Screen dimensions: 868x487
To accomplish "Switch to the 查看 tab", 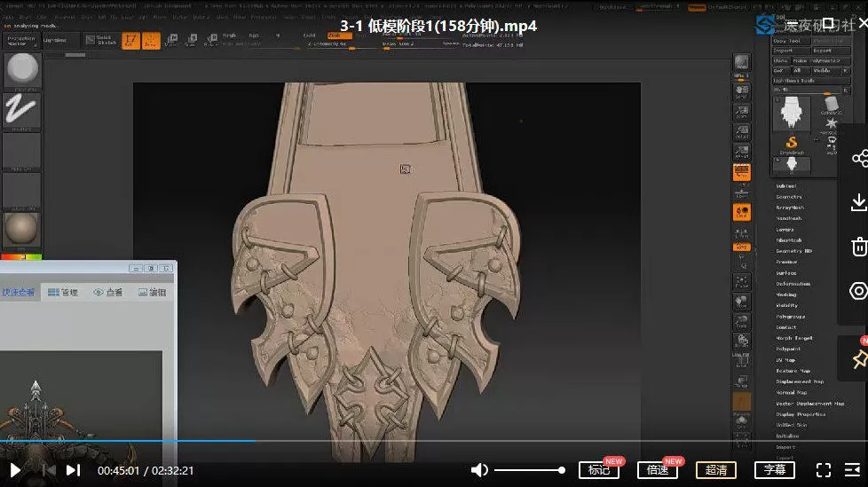I will tap(108, 292).
